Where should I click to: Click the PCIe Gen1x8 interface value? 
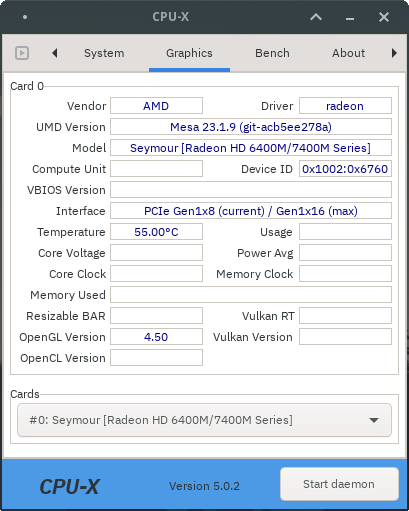tap(251, 211)
